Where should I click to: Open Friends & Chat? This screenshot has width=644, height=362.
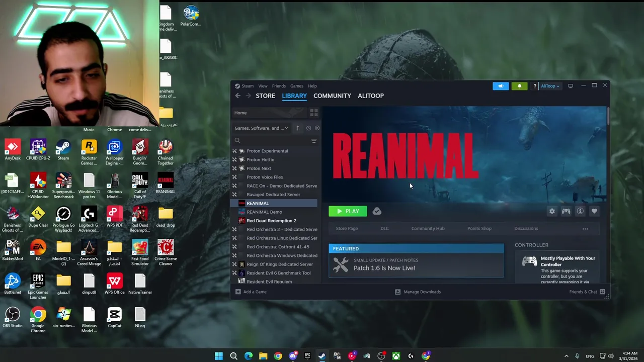587,292
